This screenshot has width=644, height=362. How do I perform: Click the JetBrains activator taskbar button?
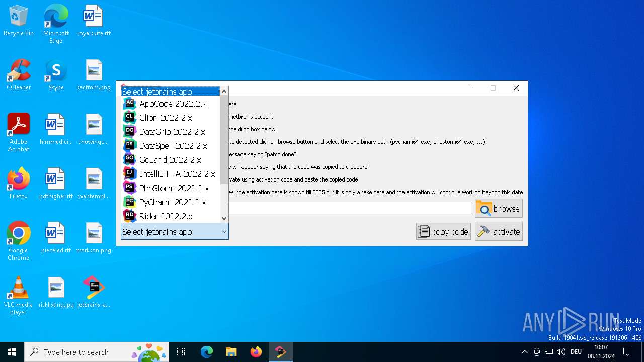coord(281,352)
